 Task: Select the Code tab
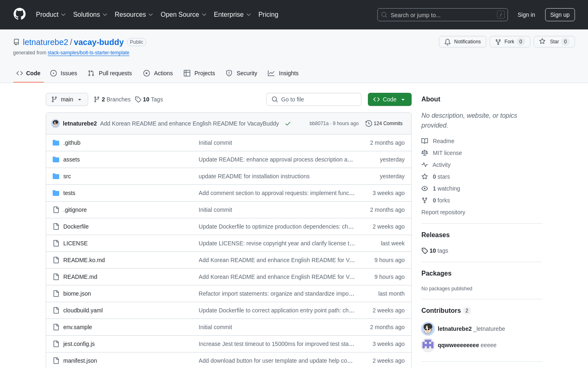29,73
